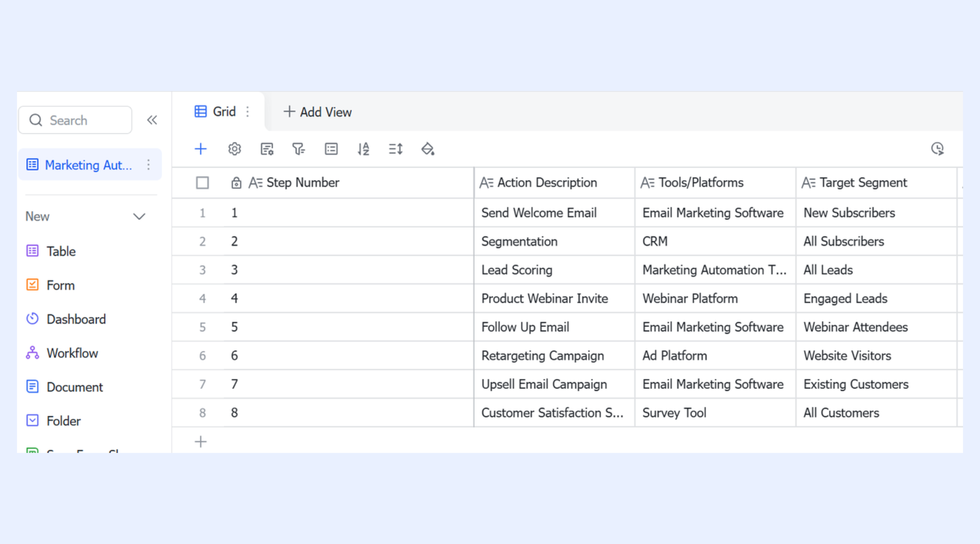The height and width of the screenshot is (544, 980).
Task: Collapse the sidebar with double chevron
Action: (152, 120)
